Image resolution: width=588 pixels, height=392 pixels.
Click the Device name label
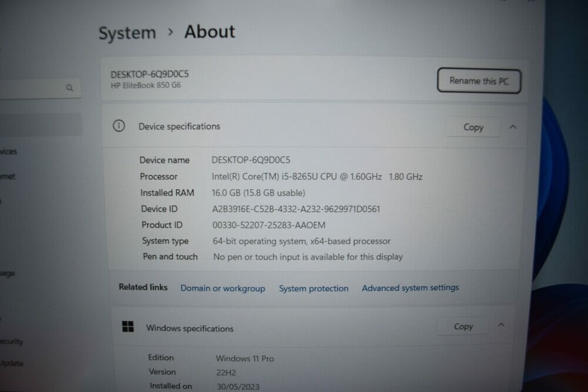point(164,160)
